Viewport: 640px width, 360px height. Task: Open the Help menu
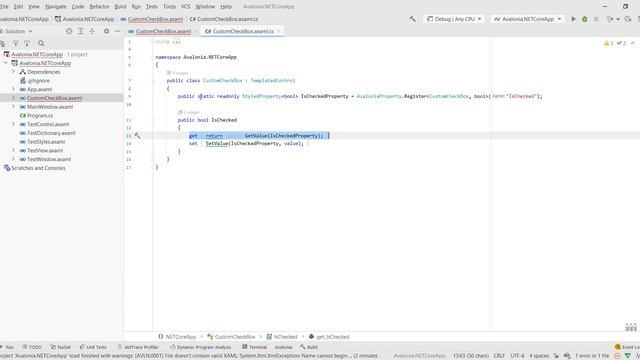click(x=226, y=7)
